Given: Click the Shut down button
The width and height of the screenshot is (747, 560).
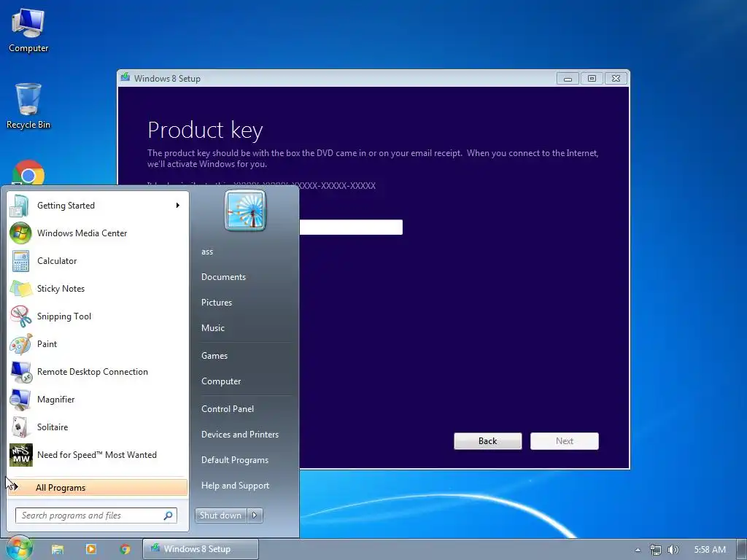Looking at the screenshot, I should [x=221, y=516].
